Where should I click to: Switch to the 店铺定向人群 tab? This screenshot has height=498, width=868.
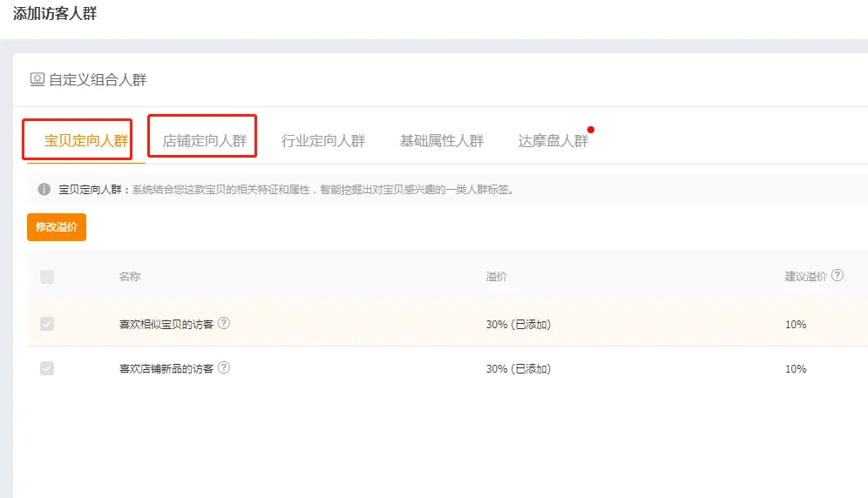click(x=205, y=141)
